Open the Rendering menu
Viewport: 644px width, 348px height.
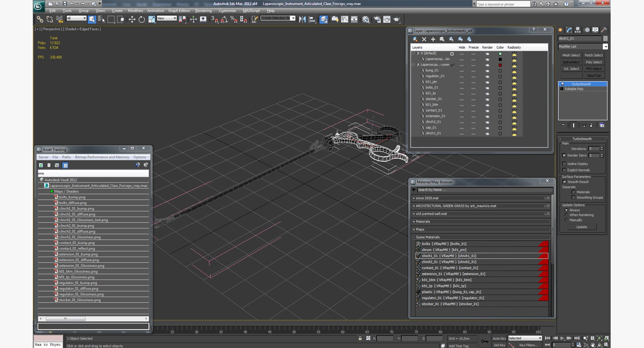(x=203, y=11)
